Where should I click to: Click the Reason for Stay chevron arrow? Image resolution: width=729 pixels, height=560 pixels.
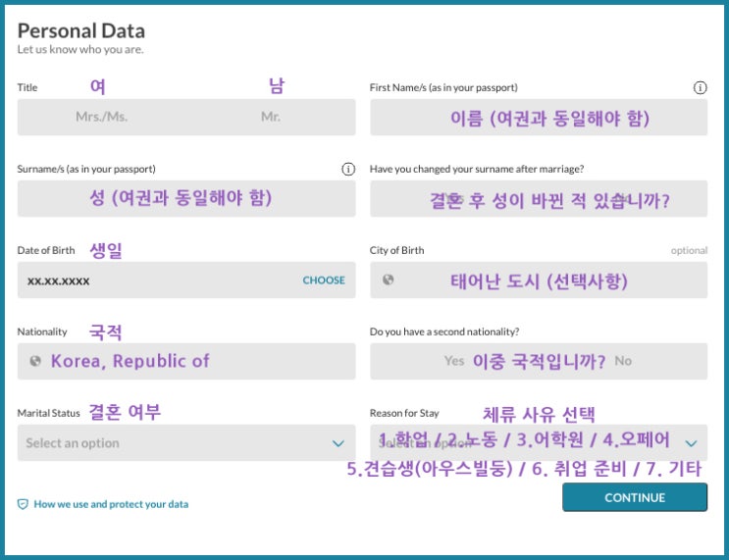click(x=691, y=443)
